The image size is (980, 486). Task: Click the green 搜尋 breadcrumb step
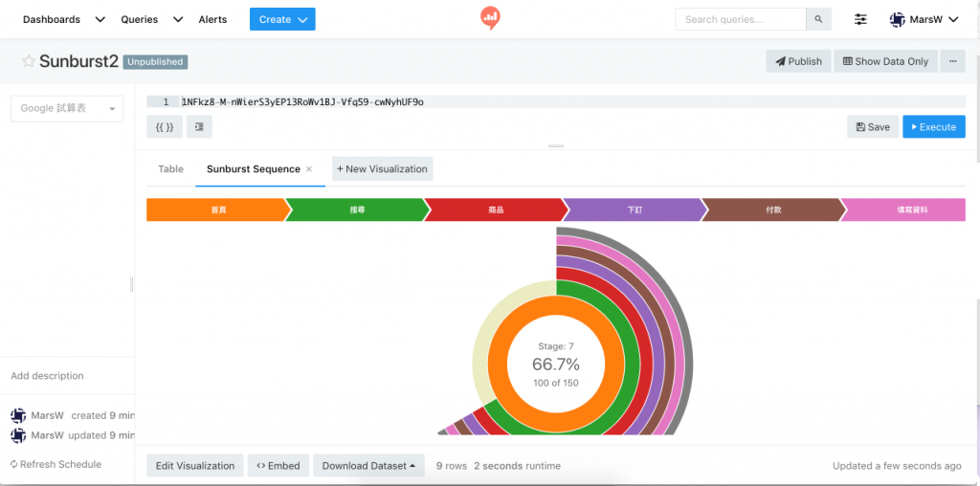[357, 210]
